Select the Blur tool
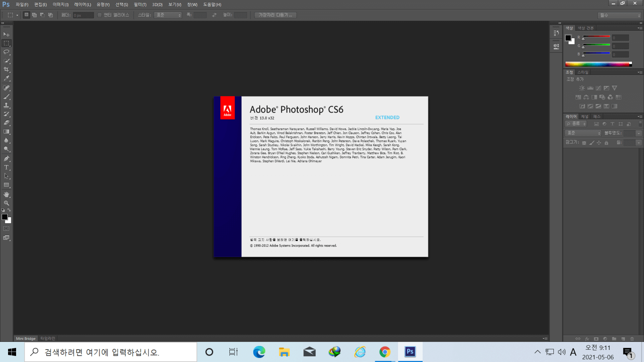644x362 pixels. tap(6, 140)
